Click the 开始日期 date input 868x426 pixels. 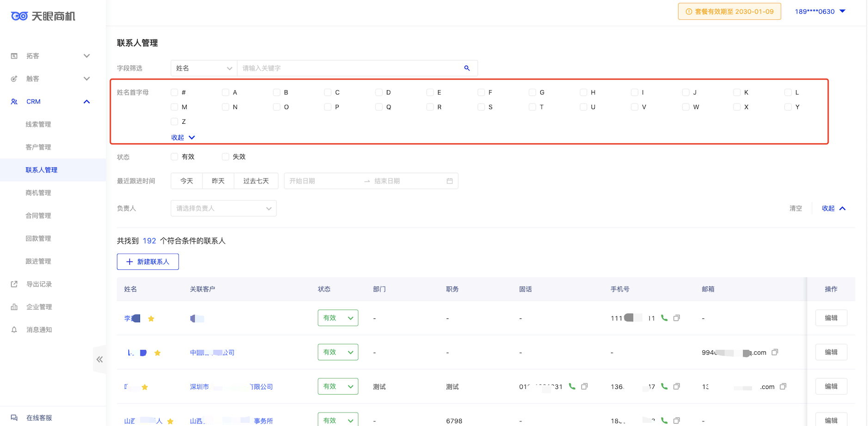pyautogui.click(x=324, y=181)
